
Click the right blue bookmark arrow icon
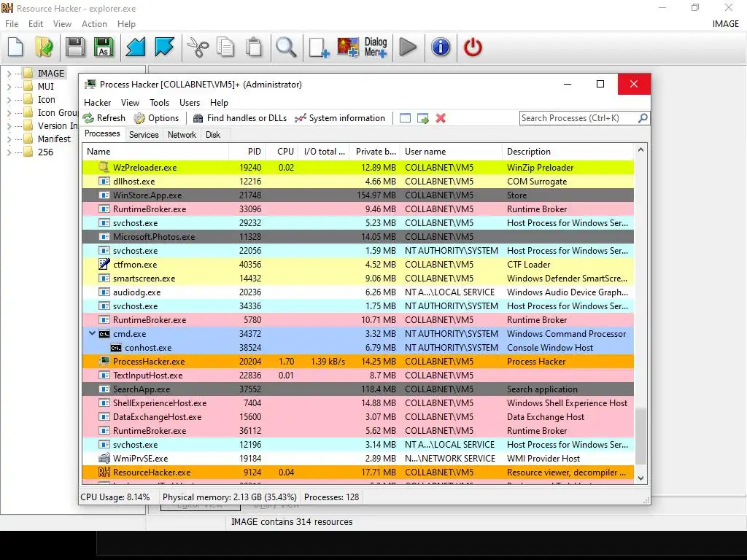164,47
